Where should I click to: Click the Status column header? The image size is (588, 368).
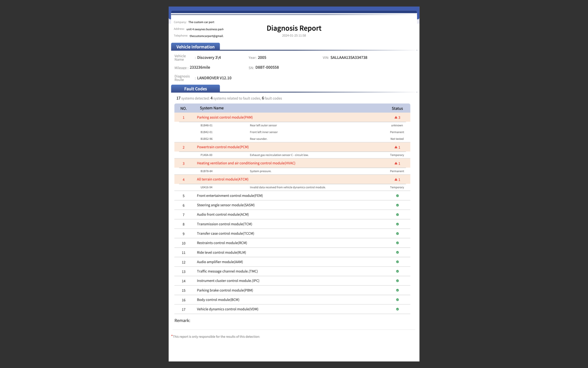coord(397,109)
